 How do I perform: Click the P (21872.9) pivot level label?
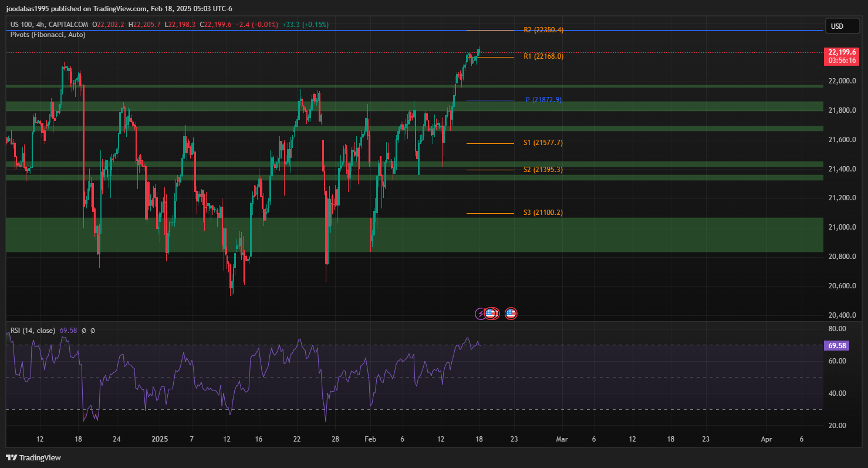click(x=543, y=100)
